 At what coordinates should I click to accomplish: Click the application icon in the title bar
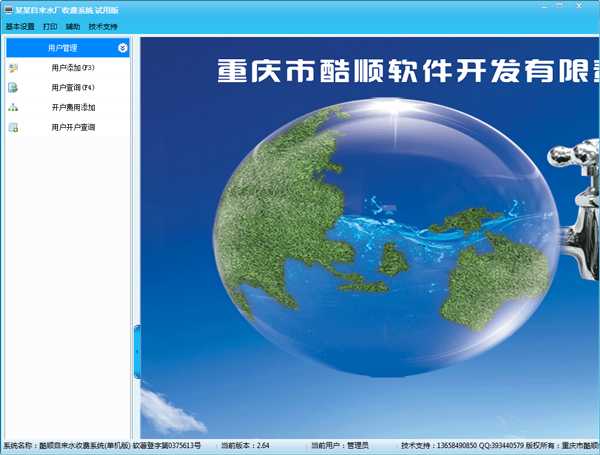(8, 10)
